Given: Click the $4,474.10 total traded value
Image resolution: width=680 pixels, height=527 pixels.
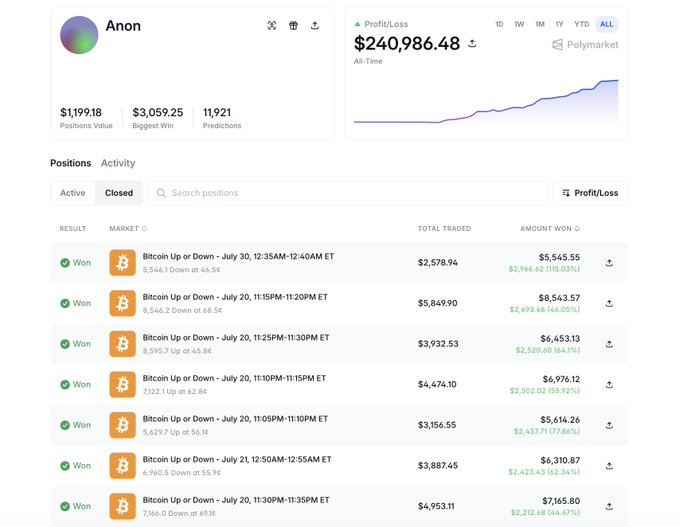Looking at the screenshot, I should point(437,384).
